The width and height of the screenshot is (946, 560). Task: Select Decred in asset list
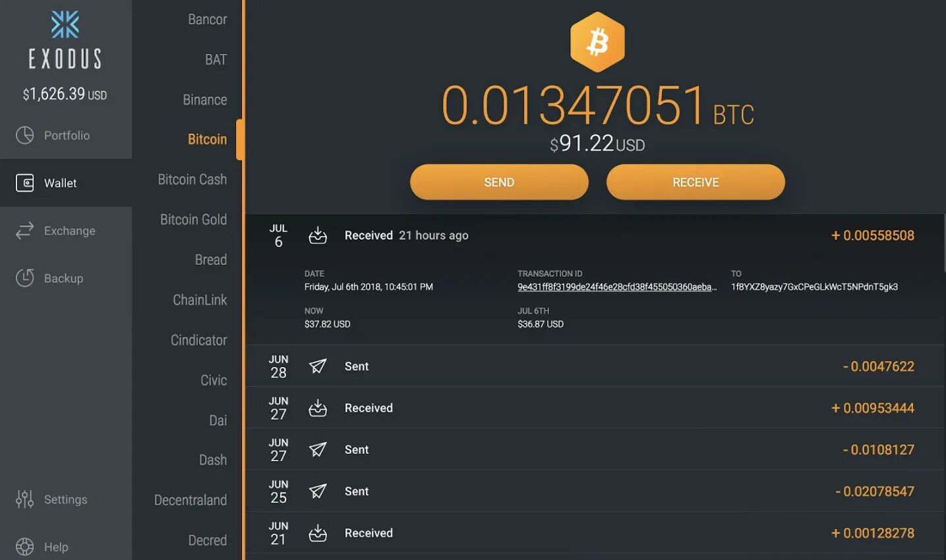[x=208, y=540]
